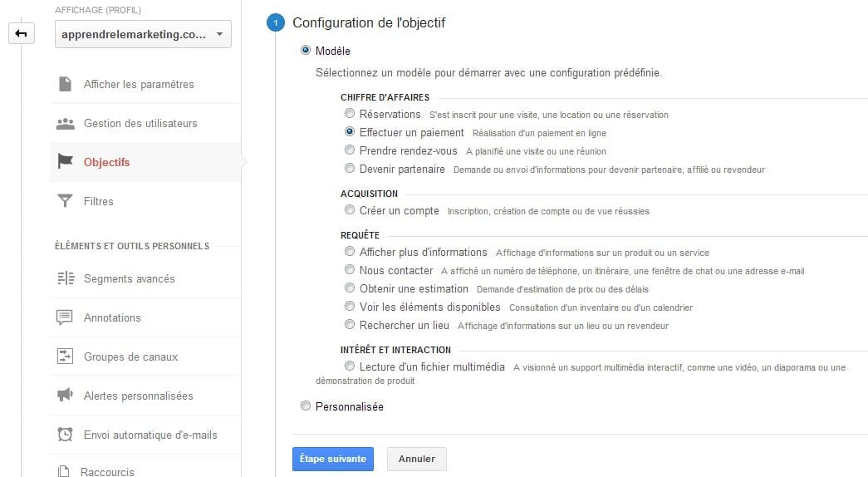Click the users icon for Gestion des utilisateurs
The height and width of the screenshot is (477, 868).
(x=66, y=124)
